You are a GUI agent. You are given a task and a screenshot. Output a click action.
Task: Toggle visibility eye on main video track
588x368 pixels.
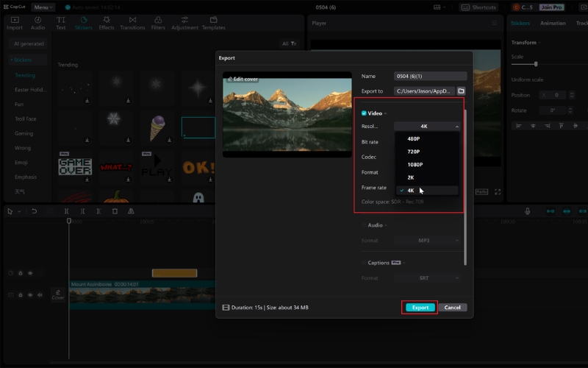click(x=30, y=295)
